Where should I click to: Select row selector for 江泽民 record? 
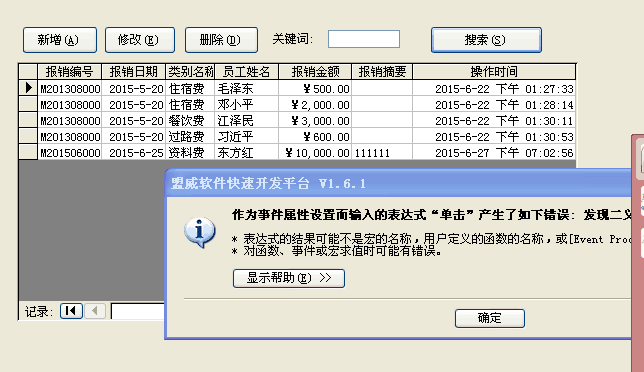(x=28, y=120)
